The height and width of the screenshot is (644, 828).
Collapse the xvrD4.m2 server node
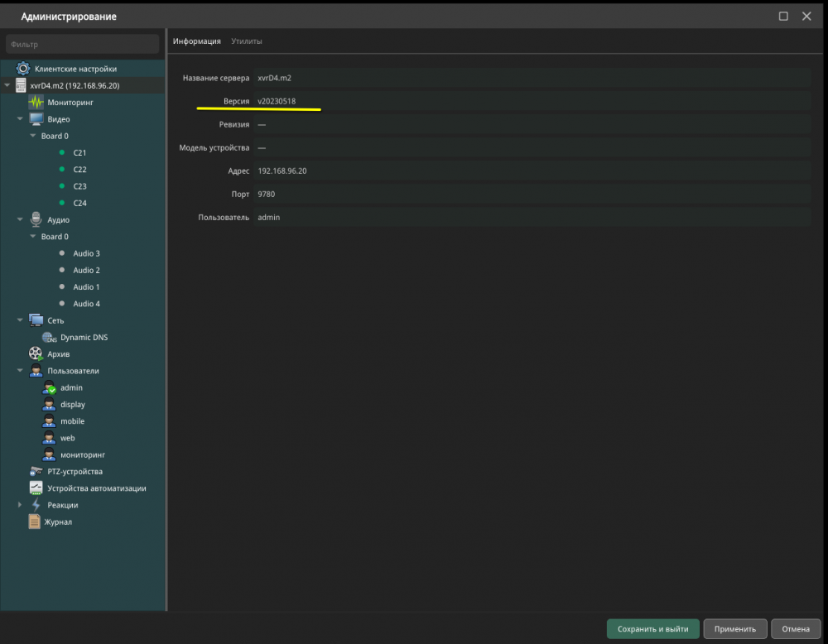(7, 86)
